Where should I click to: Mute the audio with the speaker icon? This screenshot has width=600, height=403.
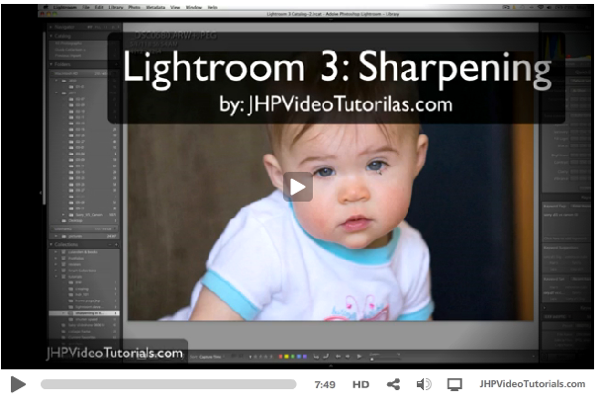point(424,384)
